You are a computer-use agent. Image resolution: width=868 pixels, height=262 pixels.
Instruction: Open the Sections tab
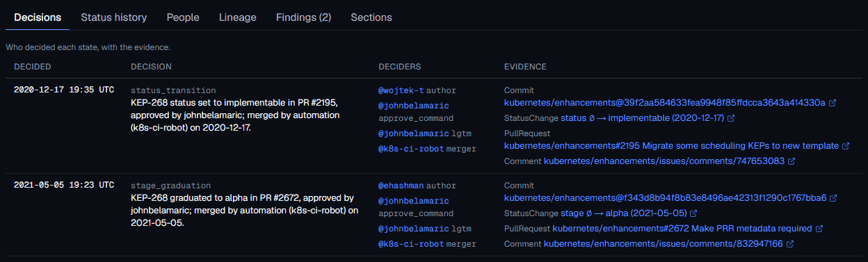pyautogui.click(x=371, y=17)
